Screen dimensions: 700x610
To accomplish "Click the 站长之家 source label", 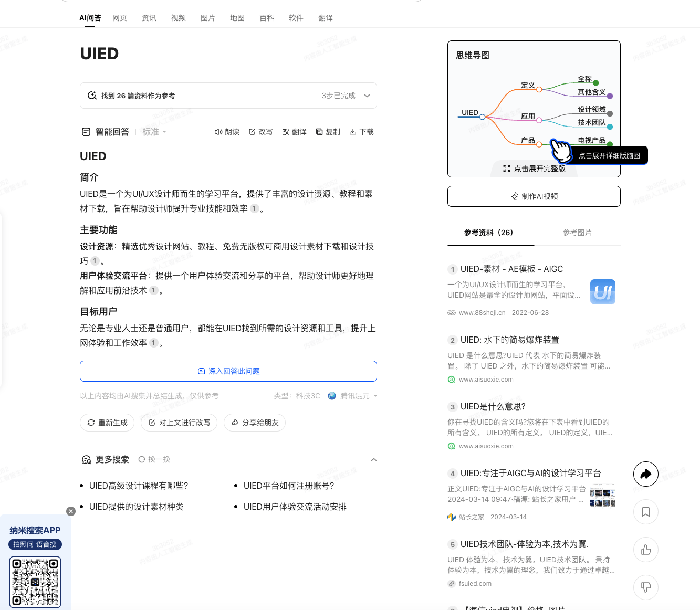I will click(x=472, y=517).
